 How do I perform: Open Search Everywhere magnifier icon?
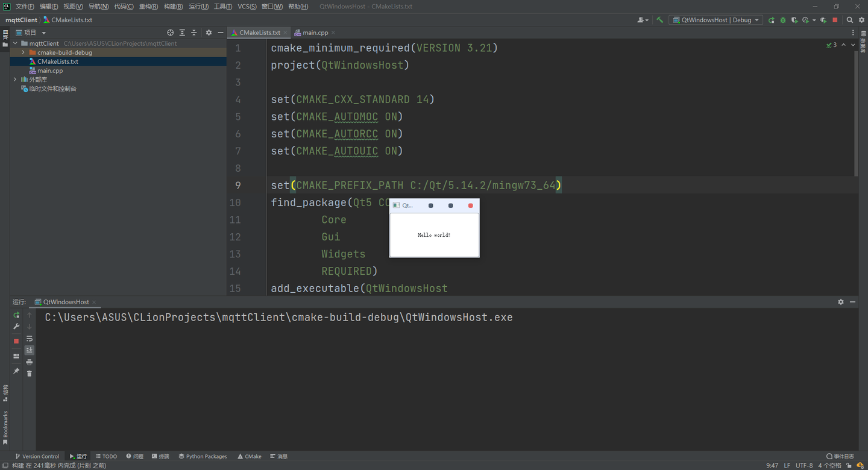click(x=850, y=20)
